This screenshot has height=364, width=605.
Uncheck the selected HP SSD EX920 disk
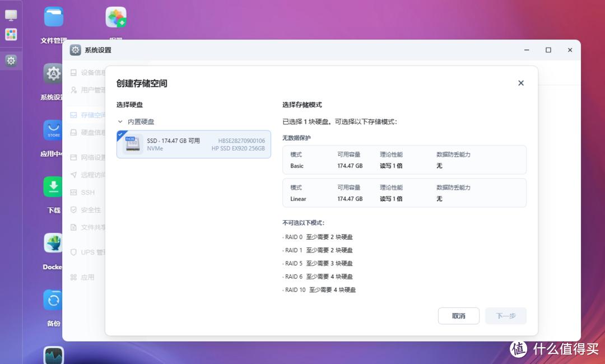(193, 144)
